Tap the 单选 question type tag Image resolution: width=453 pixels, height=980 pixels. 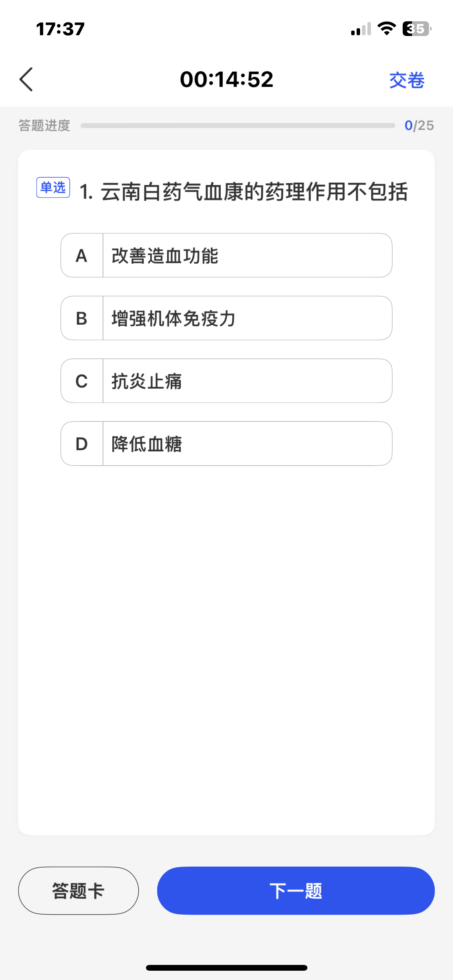pyautogui.click(x=53, y=188)
